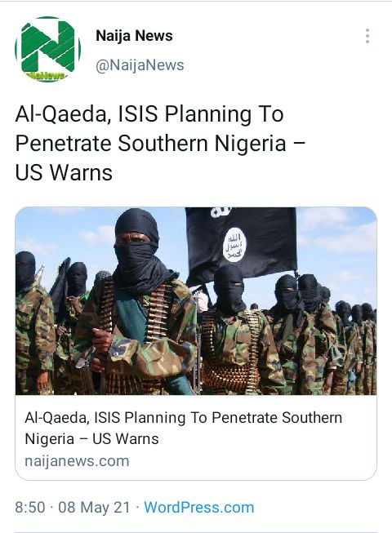Screen dimensions: 392x533
Task: Open the Naija News green profile avatar
Action: pyautogui.click(x=48, y=49)
